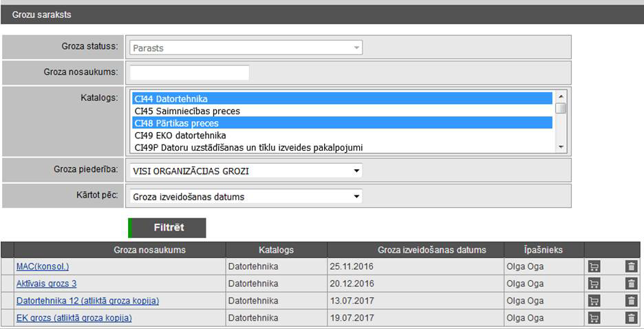The width and height of the screenshot is (644, 329).
Task: Delete EK grozs basket via trash icon
Action: click(x=631, y=318)
